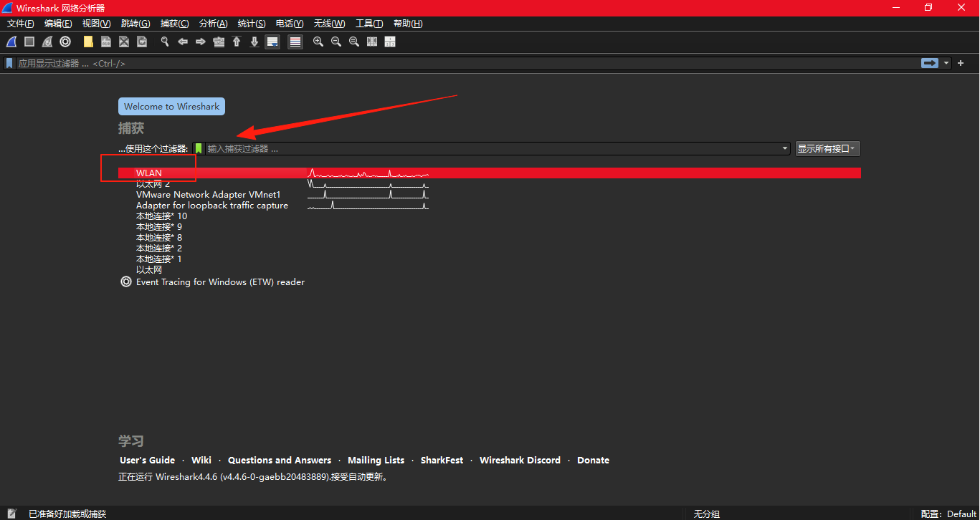The width and height of the screenshot is (980, 520).
Task: Open capture options gear icon in toolbar
Action: [65, 42]
